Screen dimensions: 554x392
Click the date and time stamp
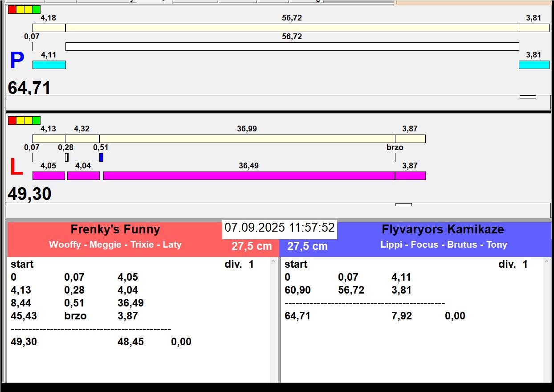click(x=279, y=228)
